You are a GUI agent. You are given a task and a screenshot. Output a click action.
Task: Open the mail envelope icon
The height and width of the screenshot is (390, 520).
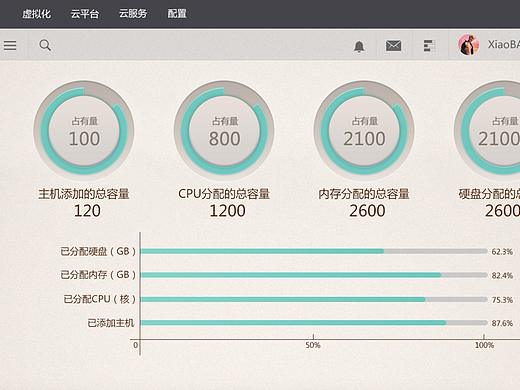pos(393,46)
